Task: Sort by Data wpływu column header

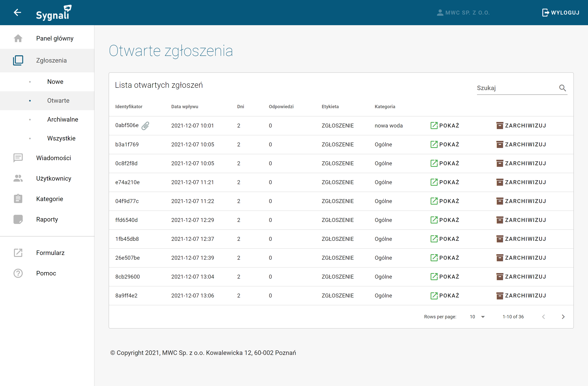Action: click(185, 107)
